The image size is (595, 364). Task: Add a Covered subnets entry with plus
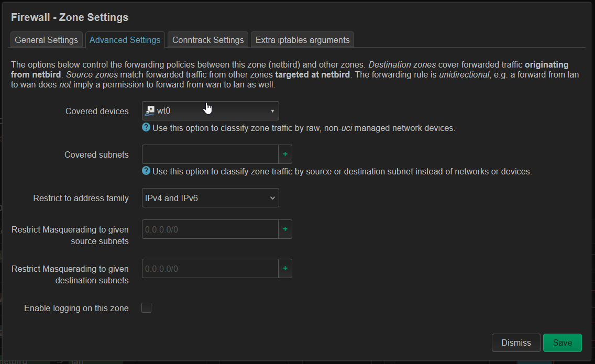285,154
